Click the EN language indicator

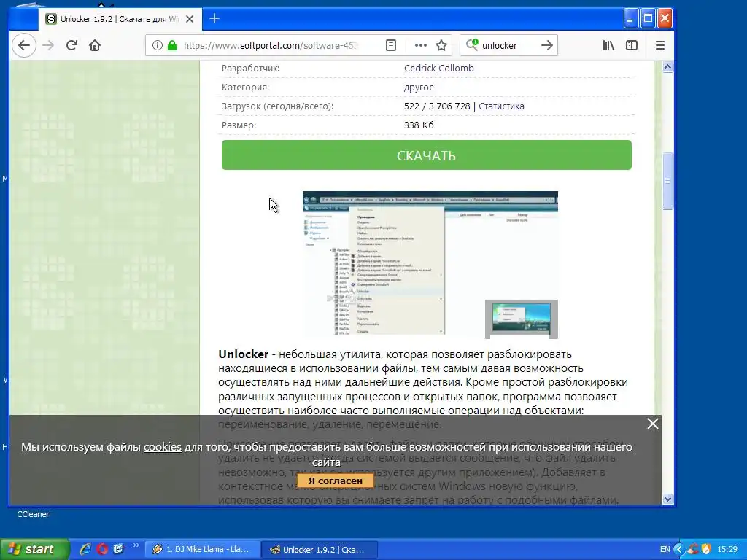pyautogui.click(x=665, y=549)
